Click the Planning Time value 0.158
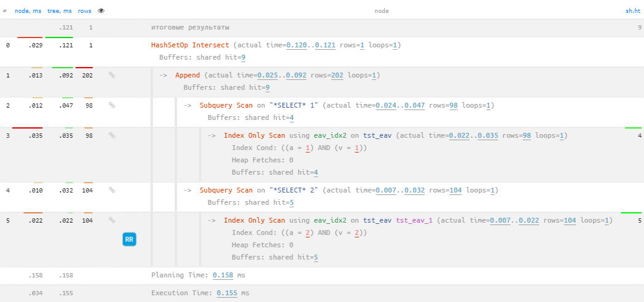Image resolution: width=644 pixels, height=302 pixels. [222, 275]
